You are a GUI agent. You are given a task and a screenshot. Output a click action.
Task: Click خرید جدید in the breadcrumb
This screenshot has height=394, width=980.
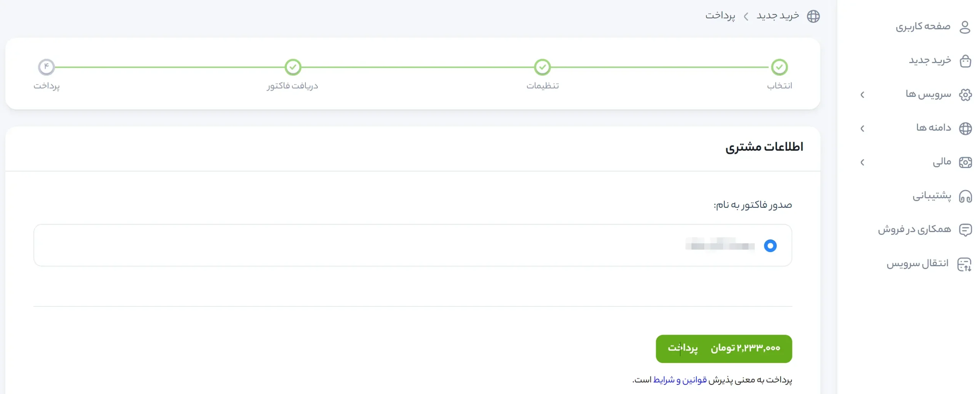[x=777, y=16]
